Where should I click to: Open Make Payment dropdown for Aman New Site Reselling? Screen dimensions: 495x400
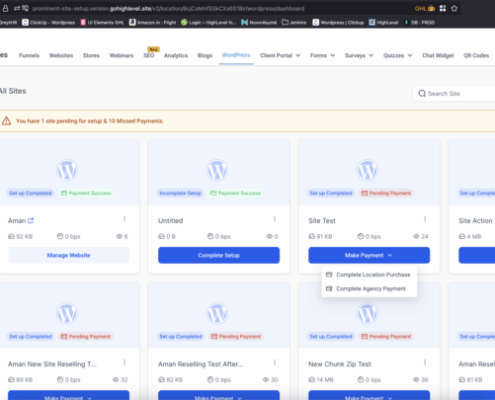(69, 395)
